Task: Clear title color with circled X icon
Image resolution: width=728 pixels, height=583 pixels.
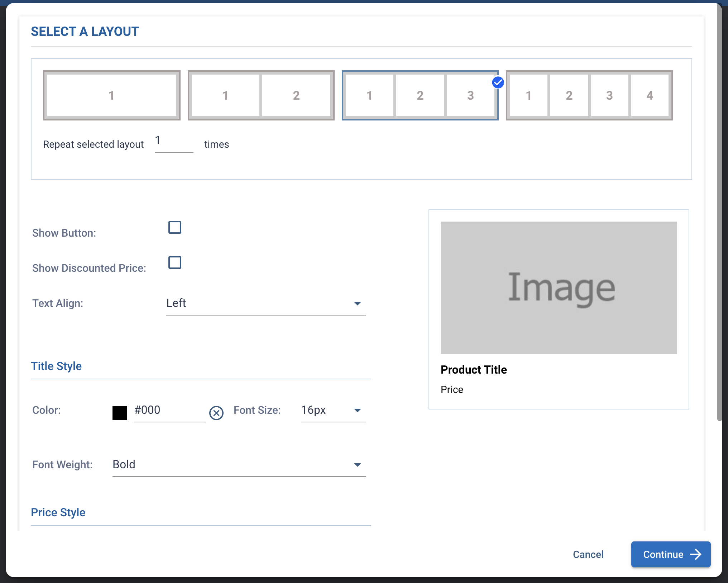Action: pos(216,413)
